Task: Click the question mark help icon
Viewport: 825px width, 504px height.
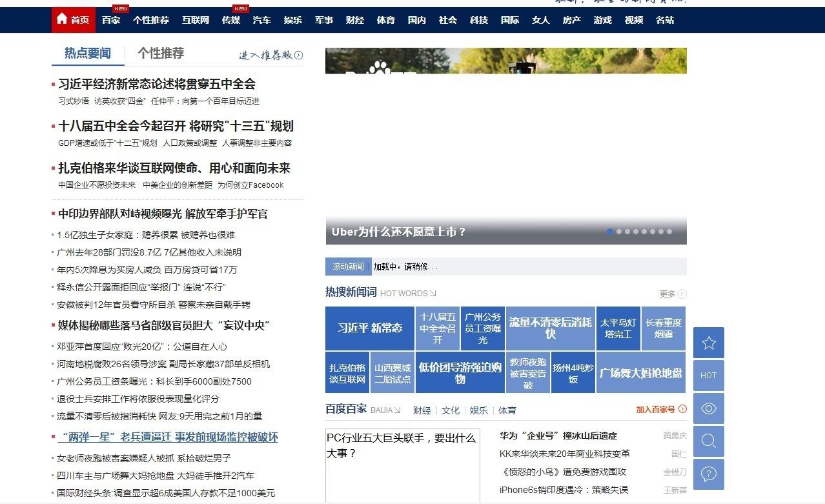Action: [x=709, y=474]
